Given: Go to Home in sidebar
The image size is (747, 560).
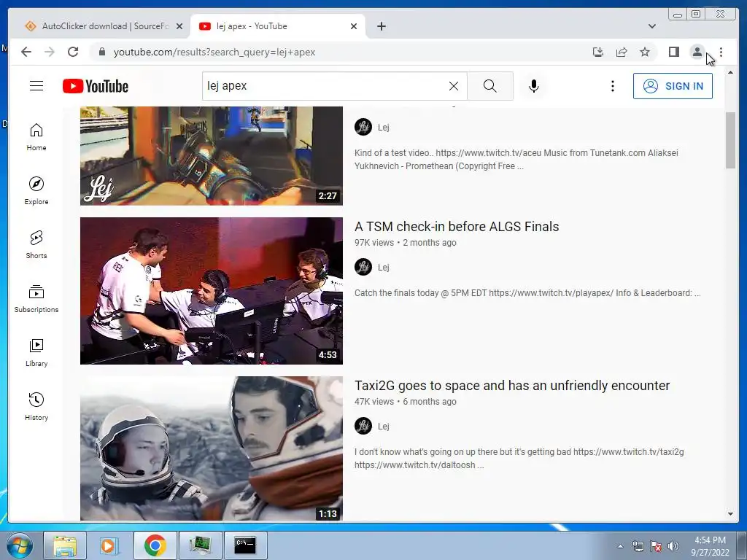Looking at the screenshot, I should point(36,137).
